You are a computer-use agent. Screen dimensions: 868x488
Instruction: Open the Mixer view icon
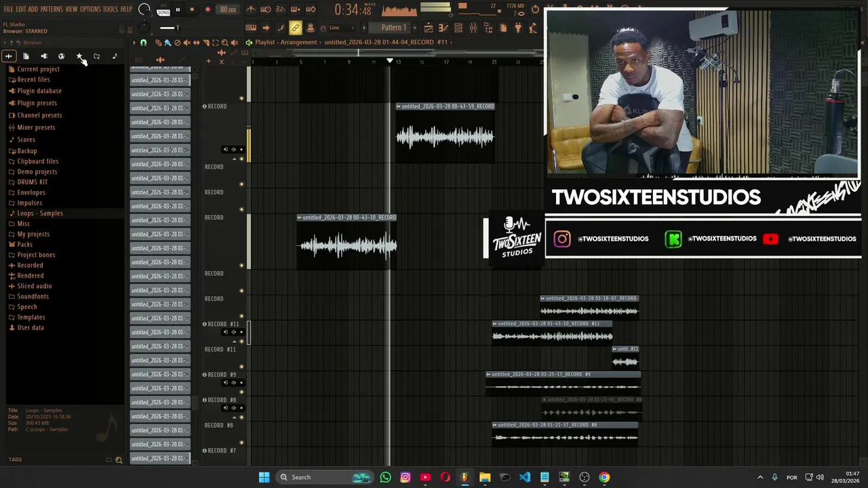click(473, 28)
